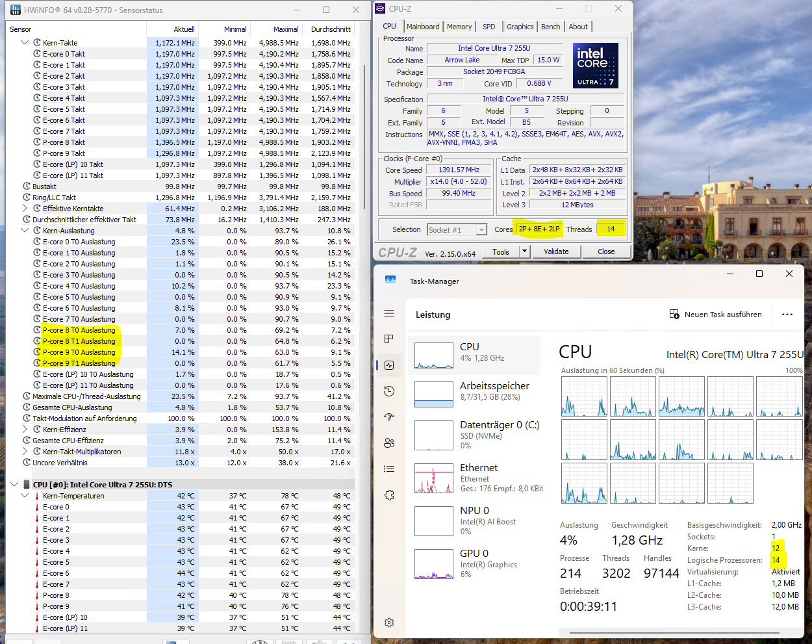
Task: Select Gesamte CPU-Auslastung row
Action: [181, 407]
